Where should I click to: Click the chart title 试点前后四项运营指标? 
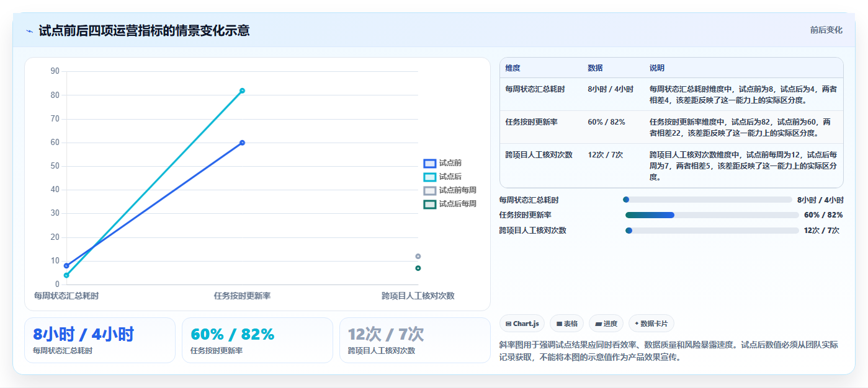[x=144, y=30]
